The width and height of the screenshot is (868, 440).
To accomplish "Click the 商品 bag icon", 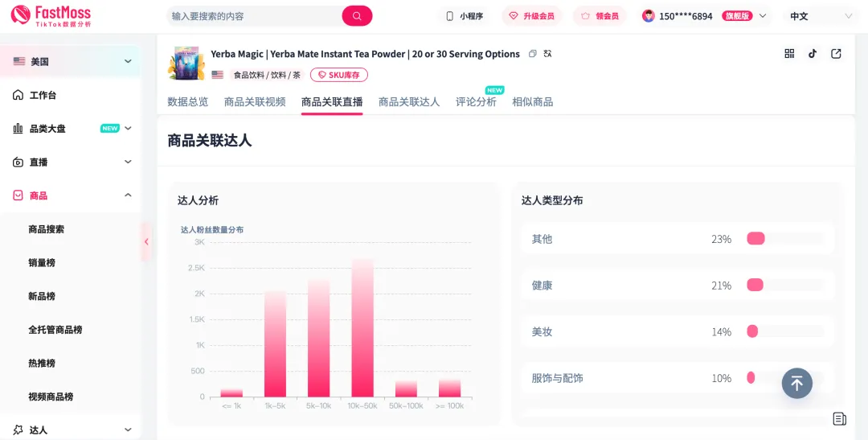I will (18, 195).
